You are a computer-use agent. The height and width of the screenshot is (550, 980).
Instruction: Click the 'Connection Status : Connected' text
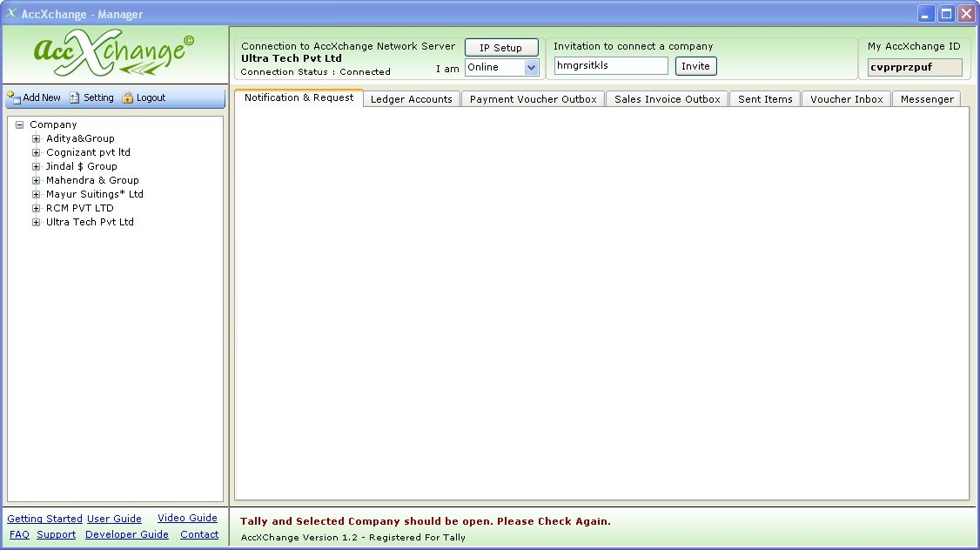coord(316,72)
